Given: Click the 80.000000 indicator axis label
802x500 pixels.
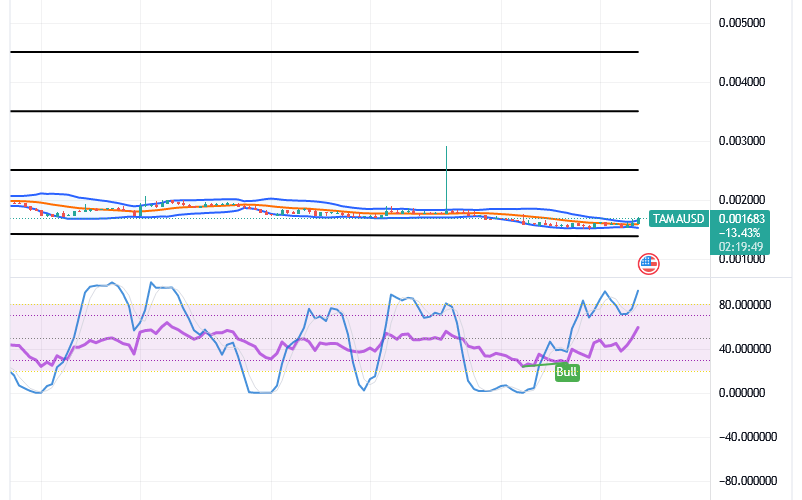Looking at the screenshot, I should (745, 305).
